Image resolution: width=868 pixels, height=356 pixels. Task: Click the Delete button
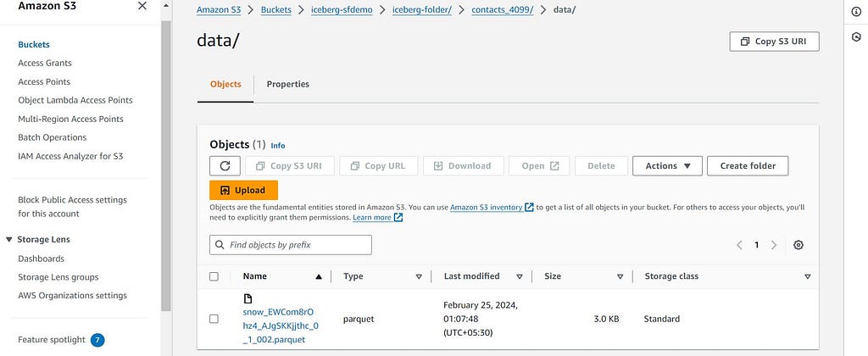(x=601, y=165)
